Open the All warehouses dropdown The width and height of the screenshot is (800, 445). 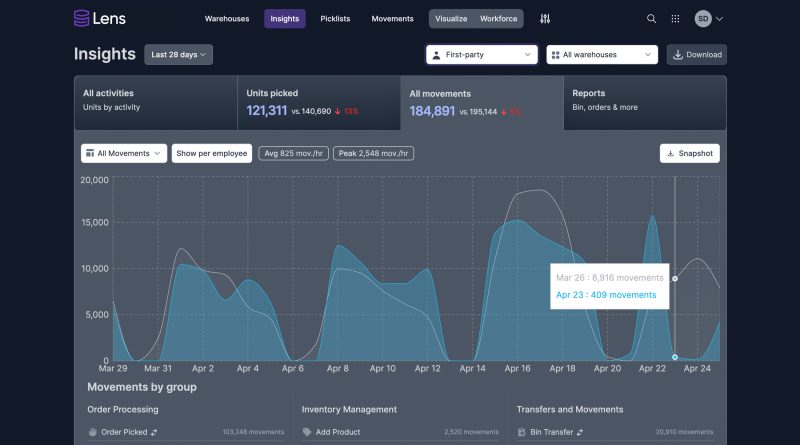[x=602, y=55]
